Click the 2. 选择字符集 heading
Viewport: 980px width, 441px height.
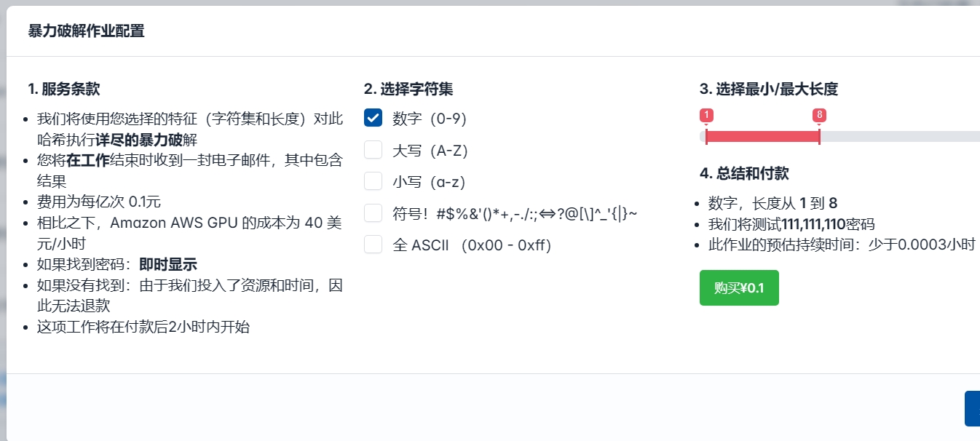(x=408, y=90)
